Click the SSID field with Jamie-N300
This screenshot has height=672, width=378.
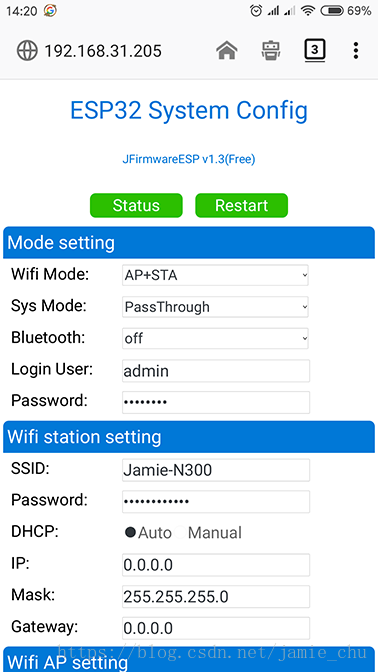pyautogui.click(x=216, y=470)
